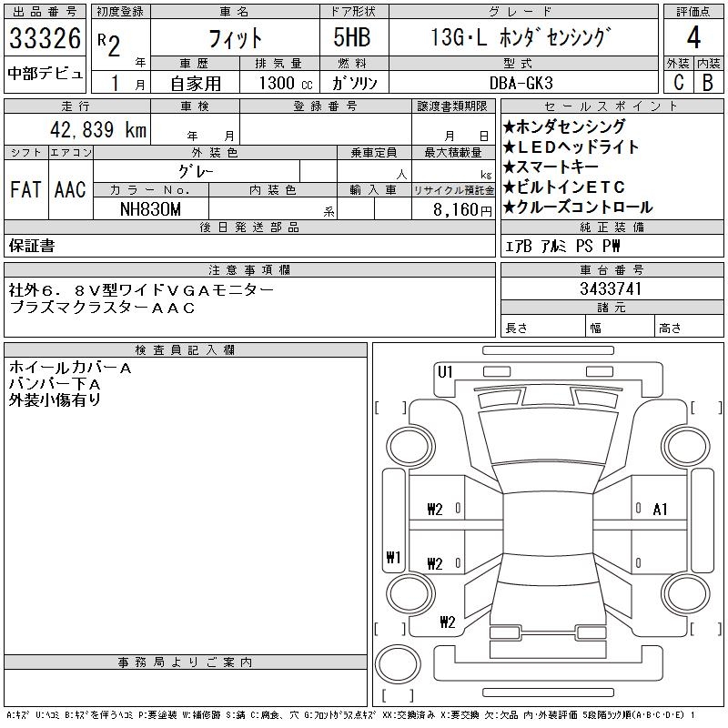Click the interior grade B cell

click(x=708, y=81)
